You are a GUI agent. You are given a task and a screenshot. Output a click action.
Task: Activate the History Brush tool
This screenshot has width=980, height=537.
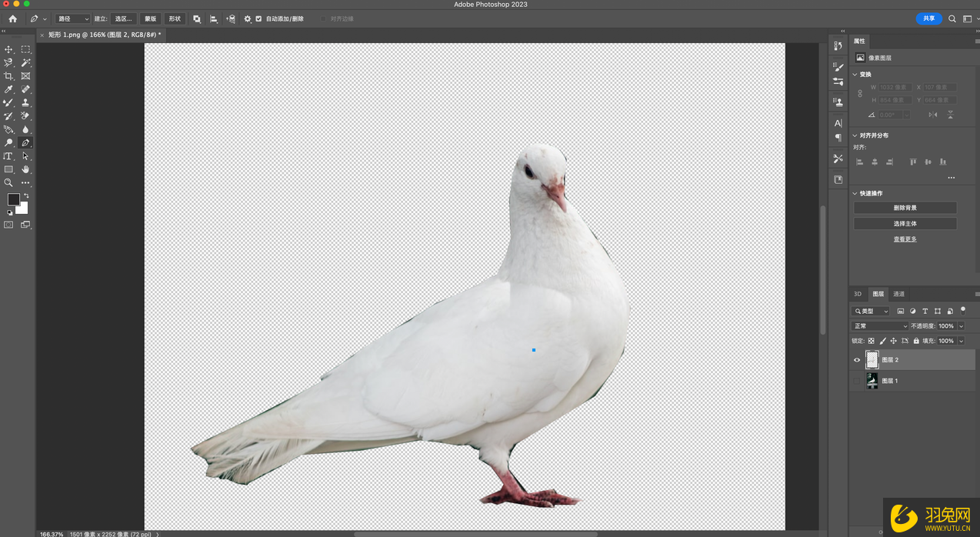[x=8, y=116]
